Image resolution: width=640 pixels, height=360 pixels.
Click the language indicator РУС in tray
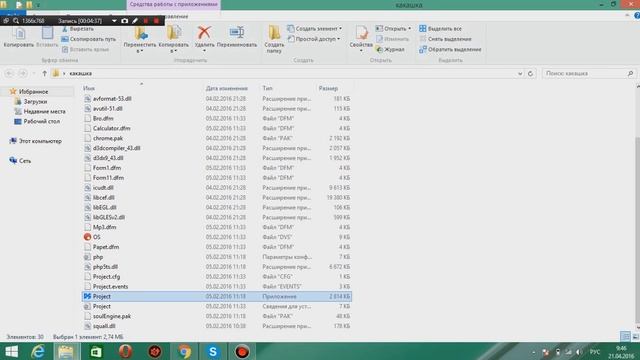tap(595, 351)
